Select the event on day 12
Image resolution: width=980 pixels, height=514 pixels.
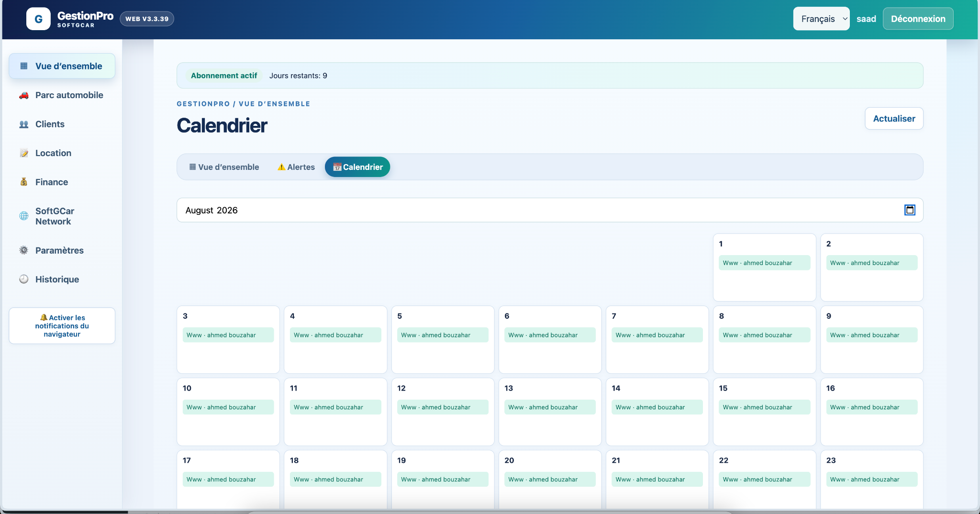443,407
